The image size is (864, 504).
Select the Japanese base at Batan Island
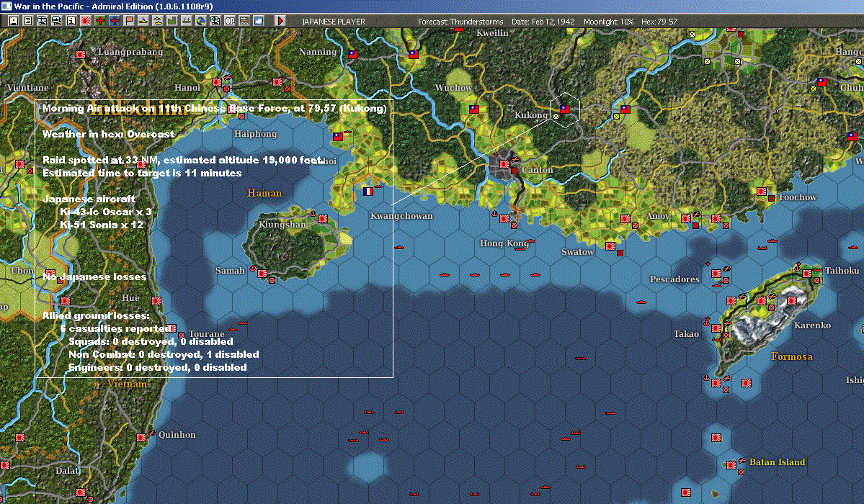point(731,465)
